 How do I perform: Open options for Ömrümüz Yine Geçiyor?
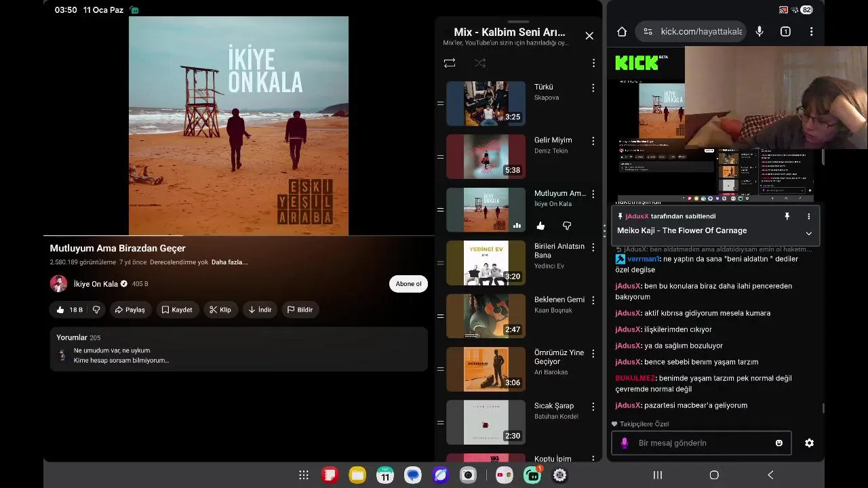(x=593, y=354)
